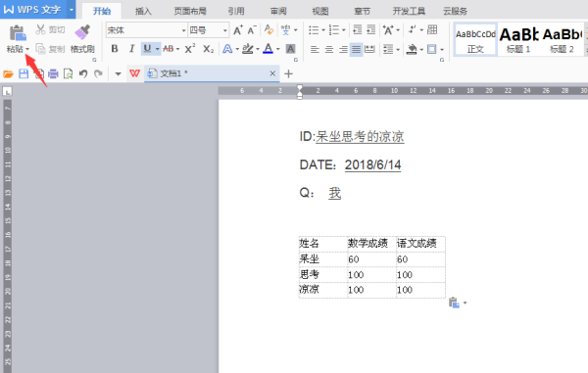Increase paragraph indent
The height and width of the screenshot is (373, 588).
point(370,29)
